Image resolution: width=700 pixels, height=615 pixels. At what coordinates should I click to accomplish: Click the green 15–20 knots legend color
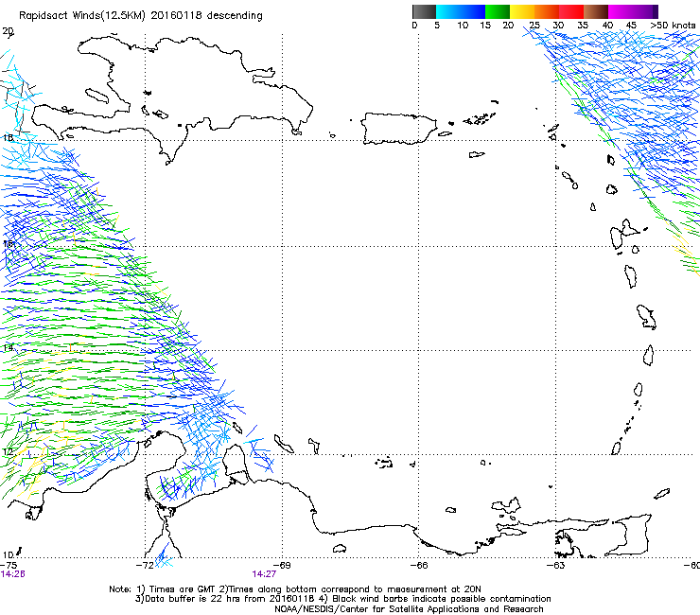[x=498, y=11]
